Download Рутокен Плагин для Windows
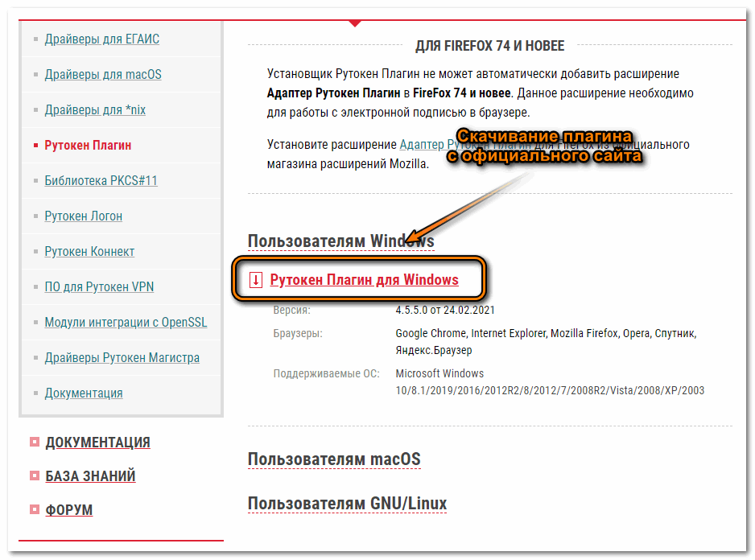 point(364,280)
